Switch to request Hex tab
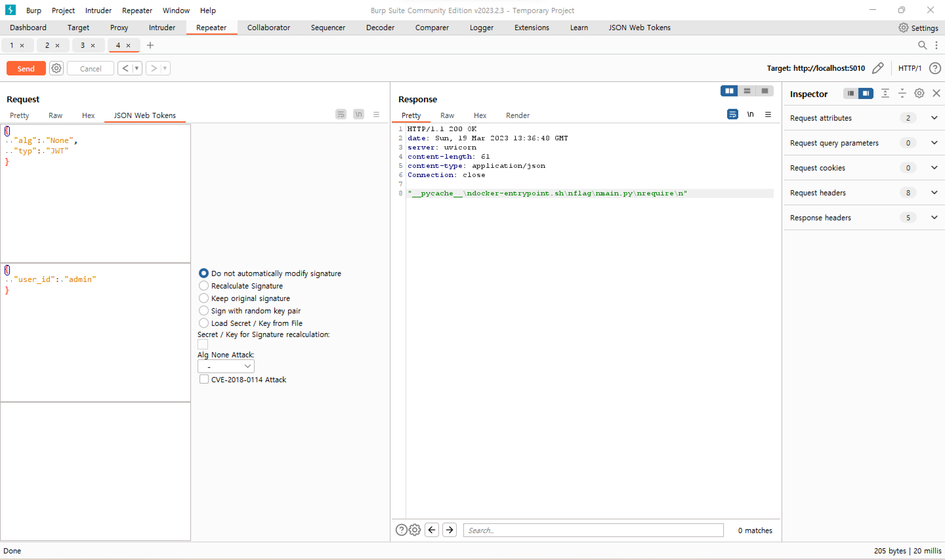The height and width of the screenshot is (560, 945). coord(88,115)
